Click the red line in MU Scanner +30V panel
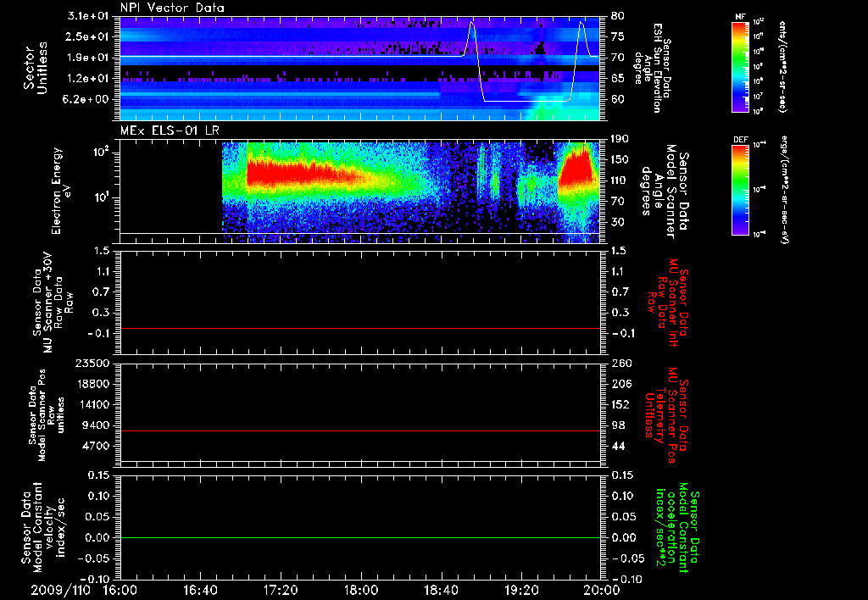The height and width of the screenshot is (600, 868). pos(360,329)
